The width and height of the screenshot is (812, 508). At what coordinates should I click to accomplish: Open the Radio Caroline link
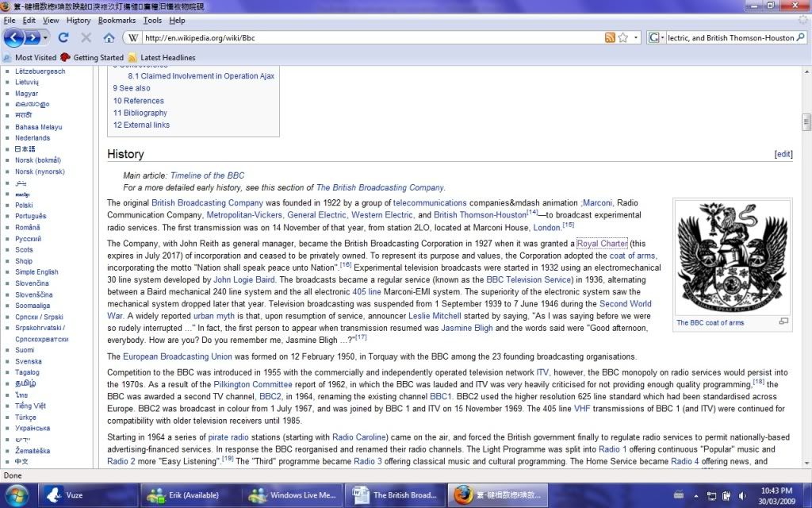[x=359, y=437]
